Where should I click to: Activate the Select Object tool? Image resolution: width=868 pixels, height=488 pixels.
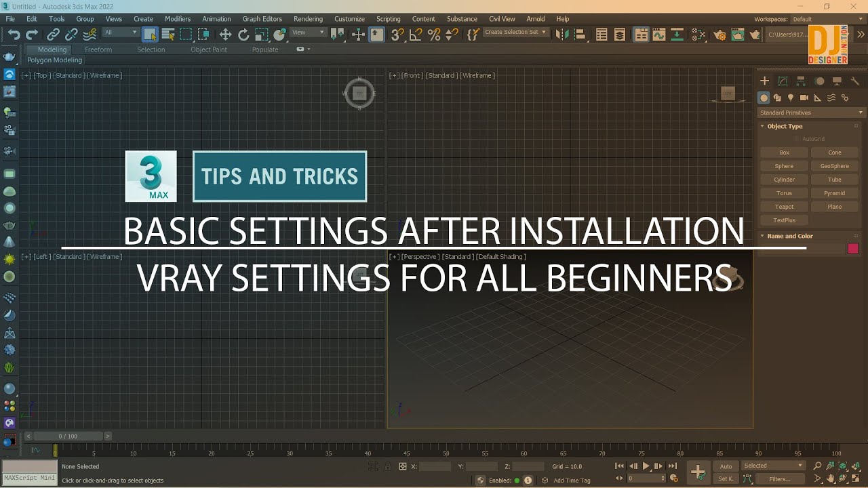[x=150, y=35]
